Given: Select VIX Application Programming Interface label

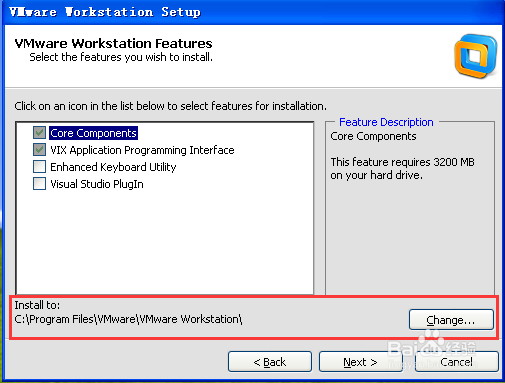Looking at the screenshot, I should click(142, 150).
